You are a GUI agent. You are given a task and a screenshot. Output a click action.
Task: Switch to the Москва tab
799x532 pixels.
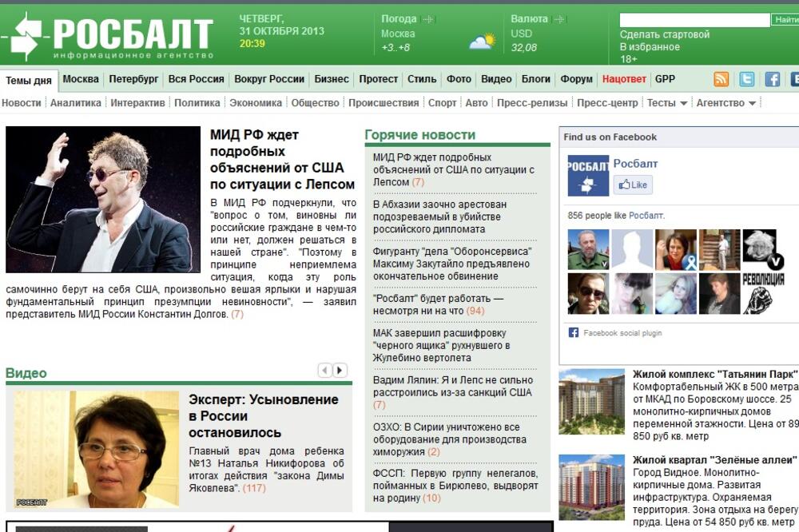tap(83, 79)
